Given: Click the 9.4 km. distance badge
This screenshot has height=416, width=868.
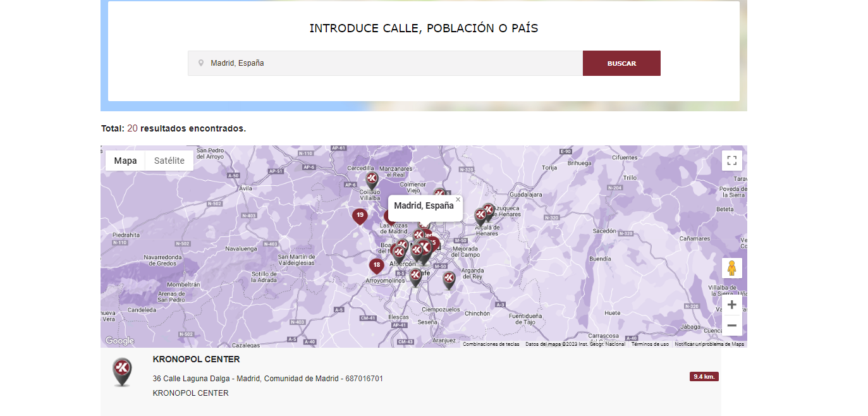Looking at the screenshot, I should [x=704, y=377].
